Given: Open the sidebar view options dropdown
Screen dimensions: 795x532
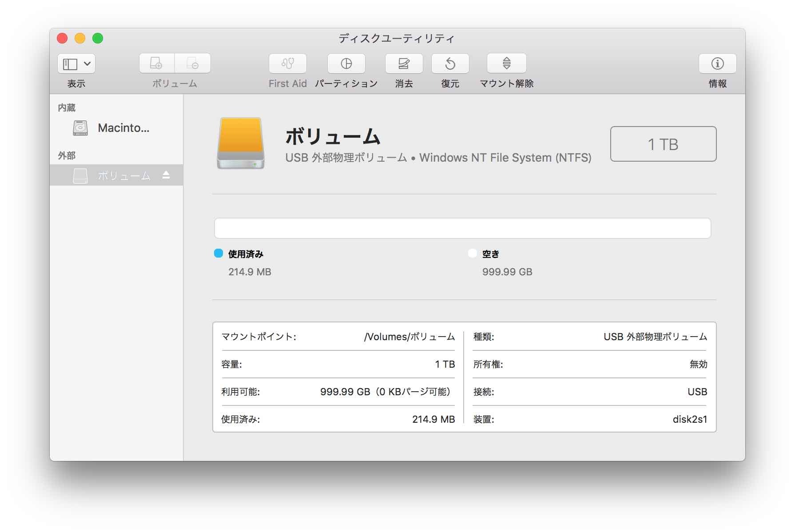Looking at the screenshot, I should (x=76, y=64).
